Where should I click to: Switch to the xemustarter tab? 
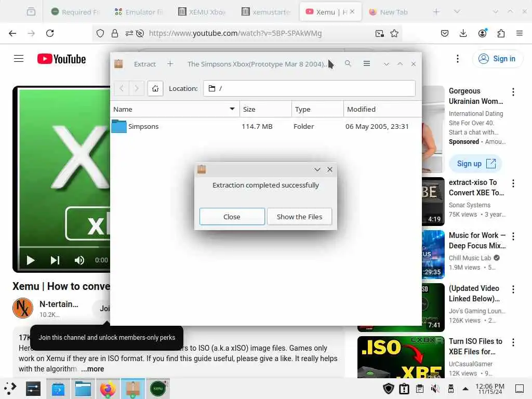click(x=267, y=12)
